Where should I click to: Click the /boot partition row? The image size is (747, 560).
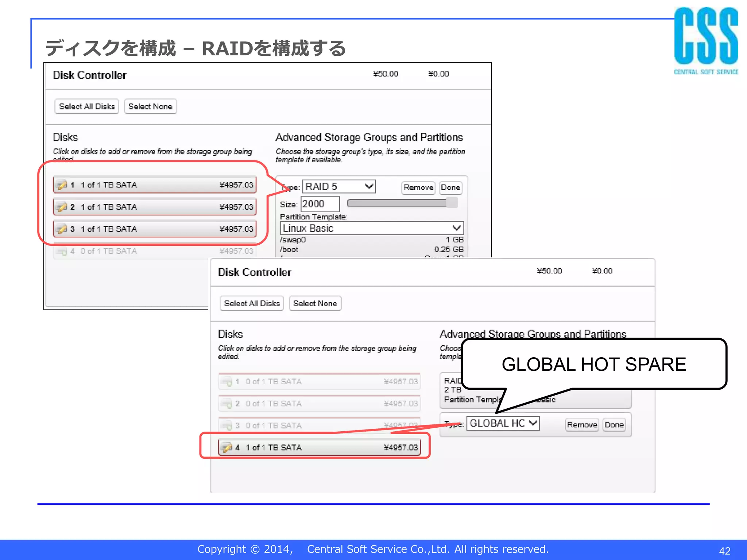click(x=372, y=250)
